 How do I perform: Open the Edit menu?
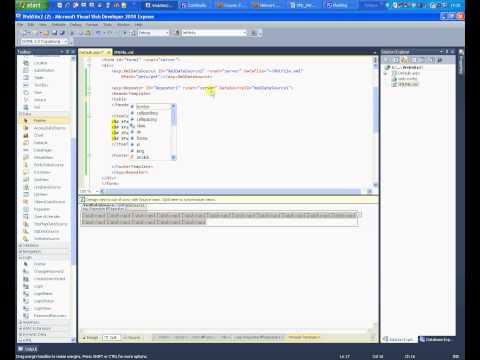[31, 24]
